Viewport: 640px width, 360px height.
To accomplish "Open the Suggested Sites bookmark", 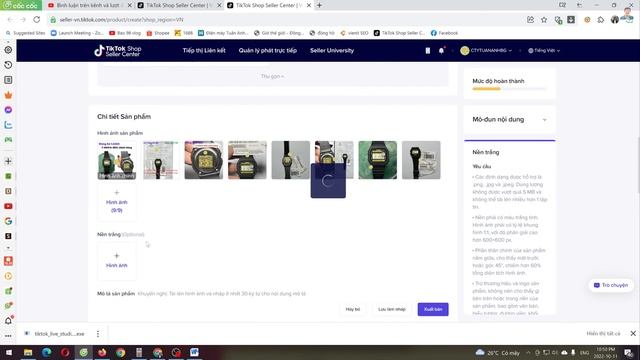I will click(25, 33).
